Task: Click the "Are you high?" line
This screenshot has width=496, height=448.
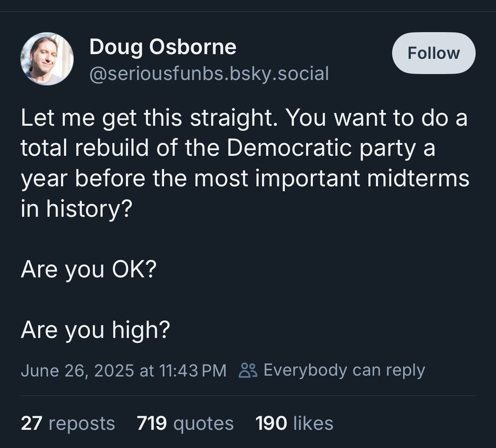Action: click(95, 330)
